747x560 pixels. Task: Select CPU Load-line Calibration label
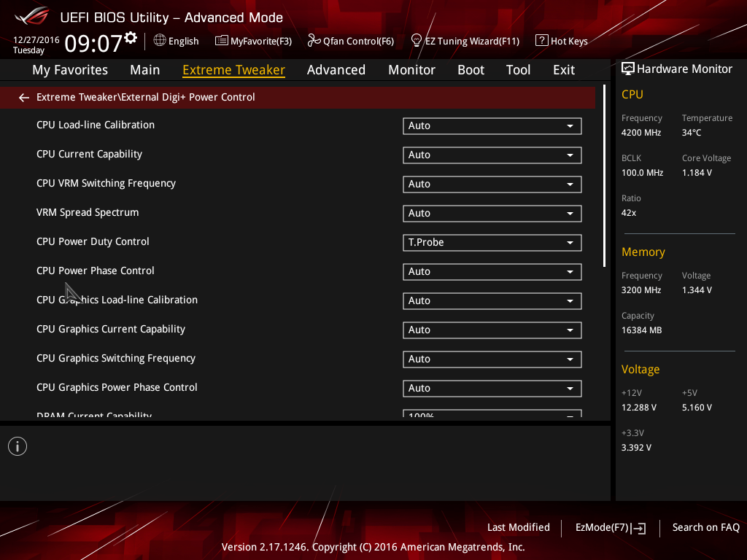[96, 125]
